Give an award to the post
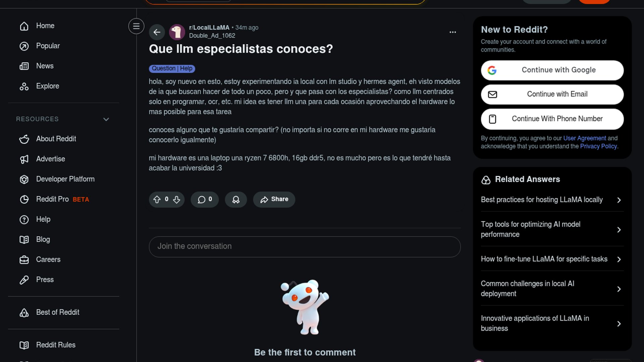This screenshot has width=644, height=362. coord(236,199)
